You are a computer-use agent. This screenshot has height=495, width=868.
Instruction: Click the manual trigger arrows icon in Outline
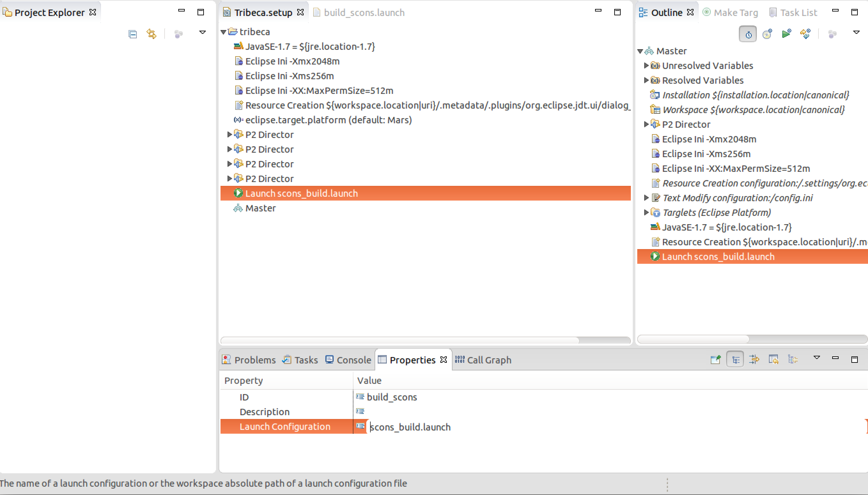(x=805, y=34)
